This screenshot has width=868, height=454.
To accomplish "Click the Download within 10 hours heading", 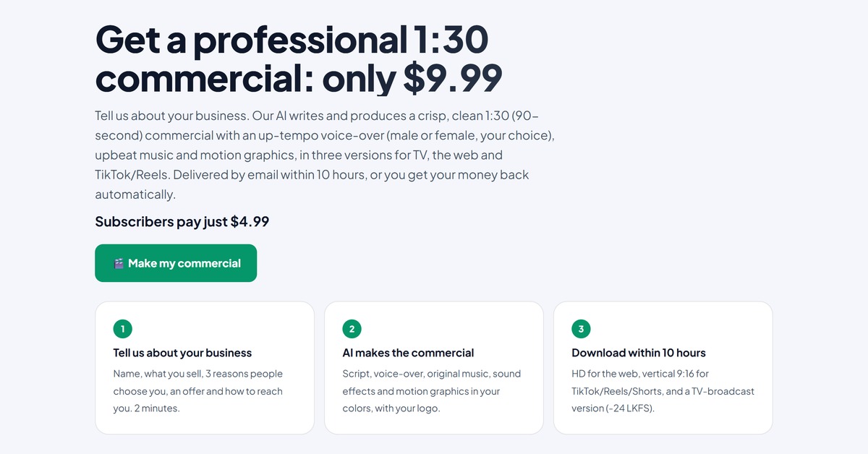I will point(639,353).
